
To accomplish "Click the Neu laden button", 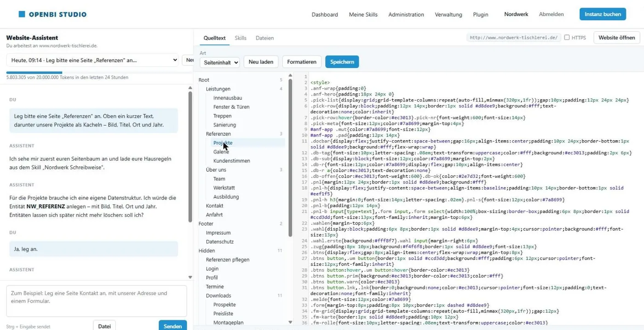I will [261, 62].
